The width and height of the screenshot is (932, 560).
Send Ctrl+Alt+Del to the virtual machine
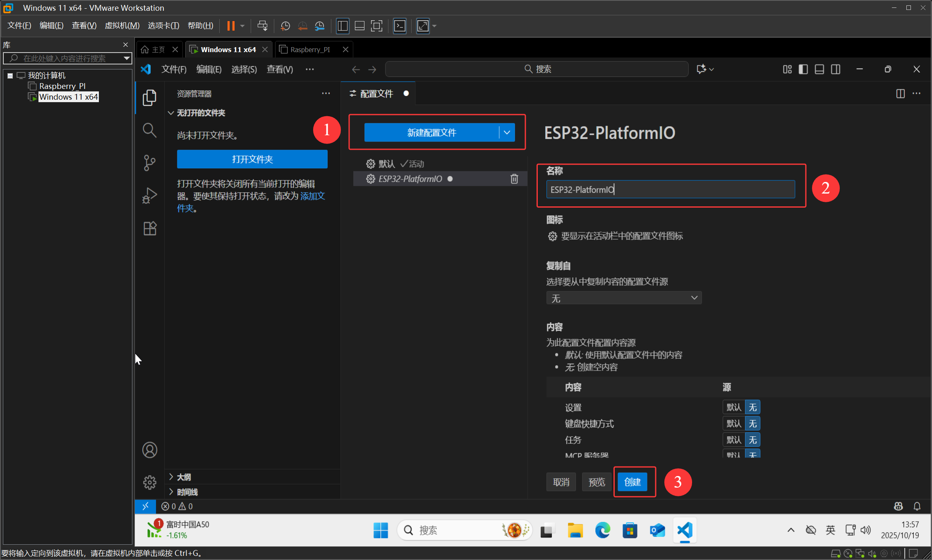coord(262,26)
